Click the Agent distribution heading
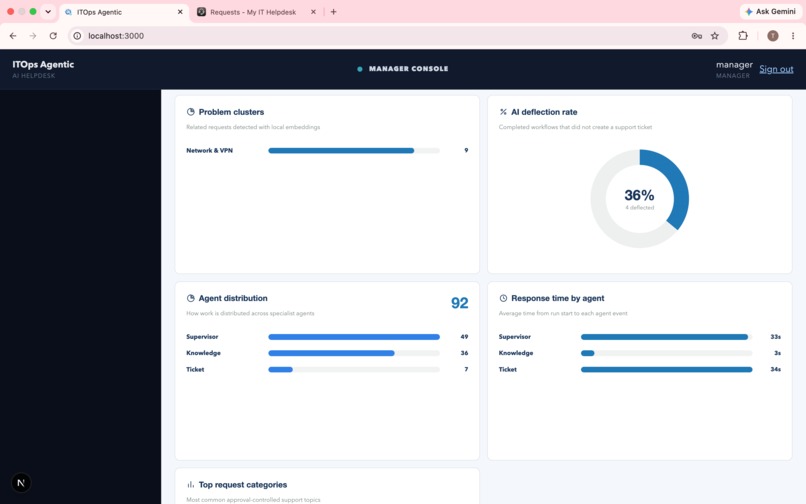 point(233,298)
